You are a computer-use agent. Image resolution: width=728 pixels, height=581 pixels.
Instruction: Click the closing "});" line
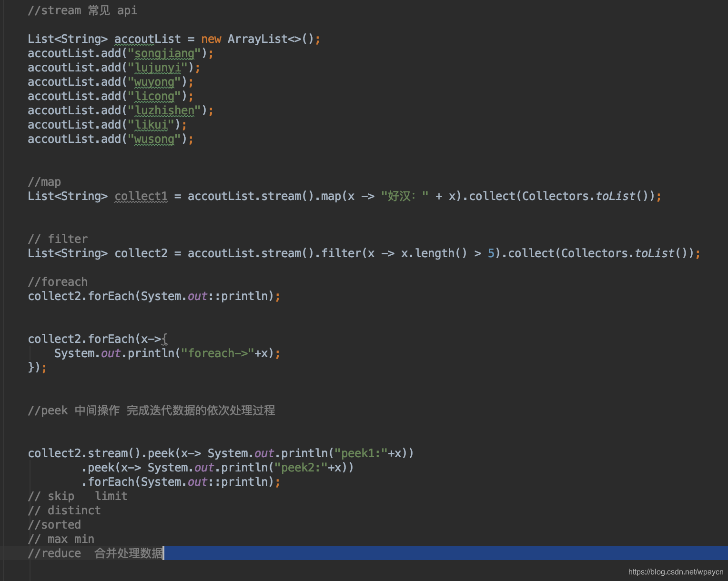click(x=37, y=368)
